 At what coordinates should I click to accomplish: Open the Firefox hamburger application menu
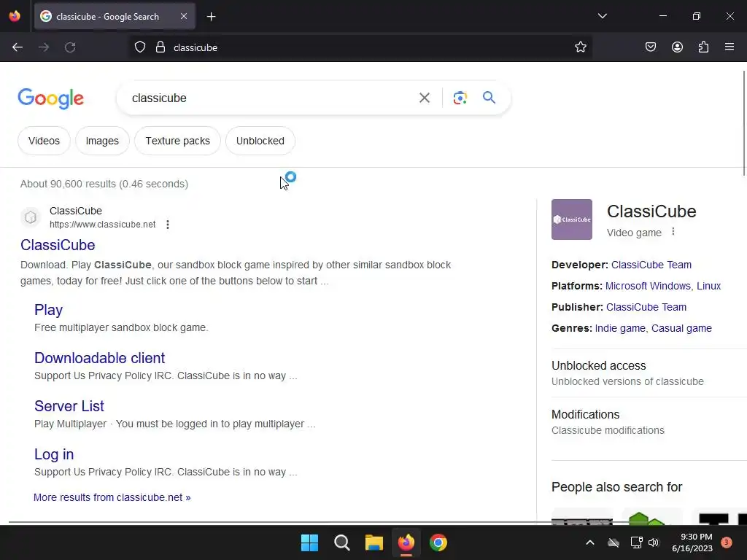coord(729,47)
